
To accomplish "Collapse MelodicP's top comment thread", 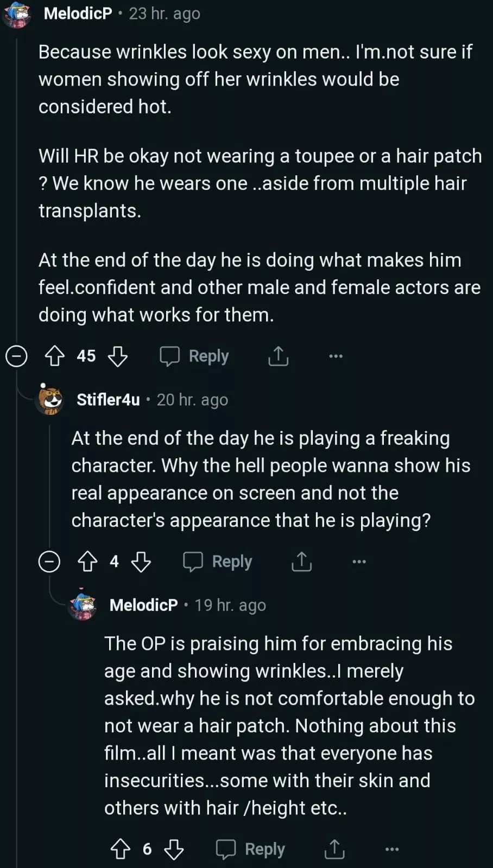I will tap(16, 356).
